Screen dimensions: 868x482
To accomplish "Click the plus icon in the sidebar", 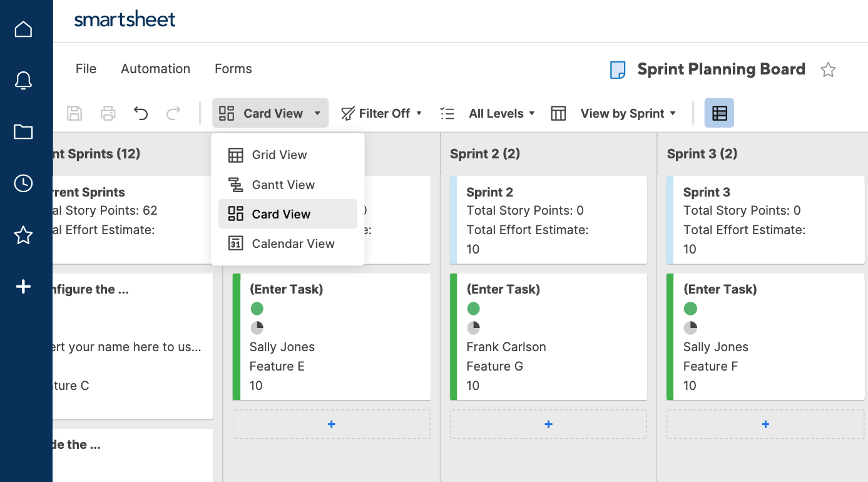I will [23, 286].
